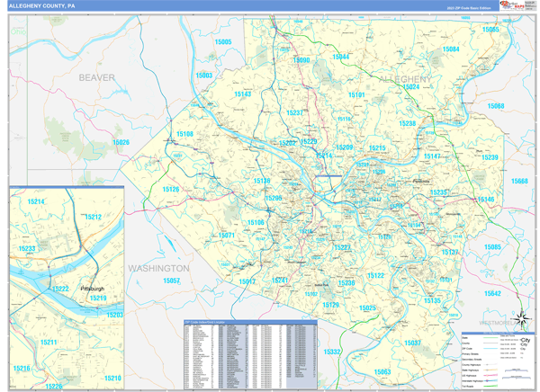
Task: Click ZIP code 15005 on the map
Action: point(223,42)
